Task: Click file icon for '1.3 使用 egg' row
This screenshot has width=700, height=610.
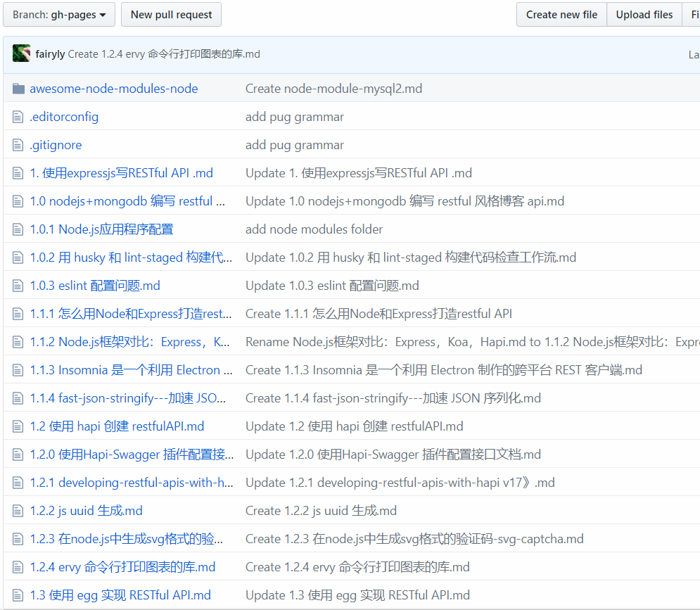Action: [x=18, y=595]
